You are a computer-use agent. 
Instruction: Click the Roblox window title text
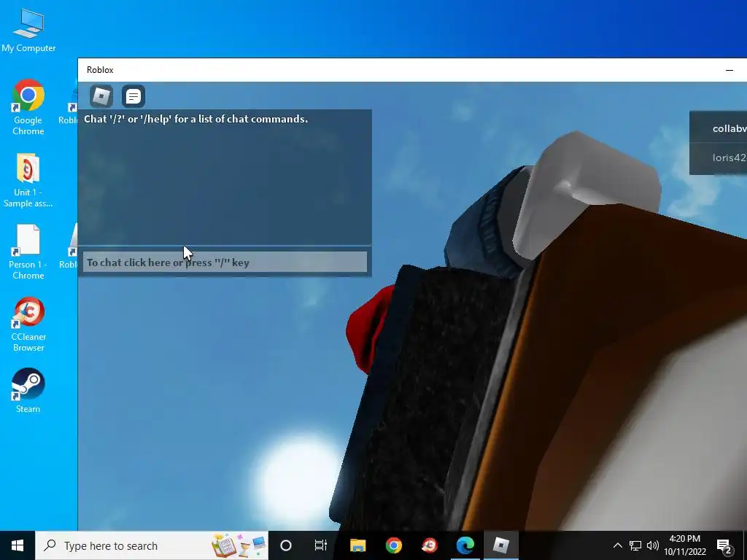click(x=100, y=70)
